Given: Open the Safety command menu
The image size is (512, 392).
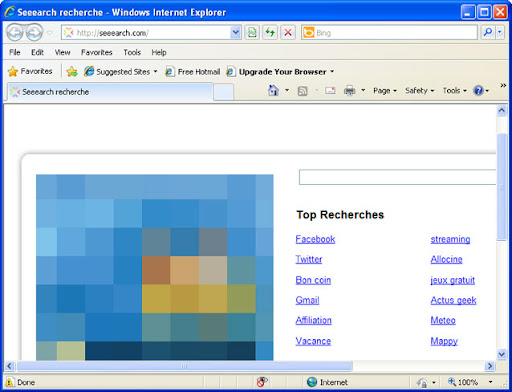Looking at the screenshot, I should click(419, 90).
